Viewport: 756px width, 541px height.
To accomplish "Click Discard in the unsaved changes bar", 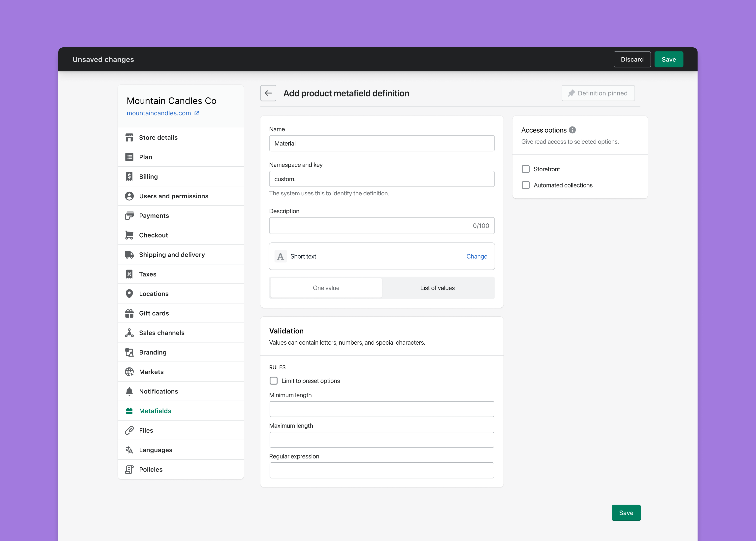I will click(632, 59).
